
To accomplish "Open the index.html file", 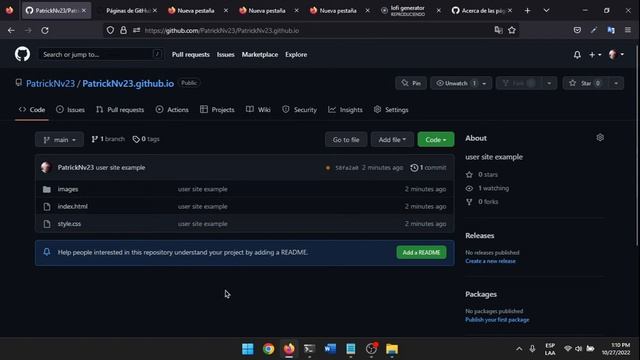I will click(x=73, y=206).
